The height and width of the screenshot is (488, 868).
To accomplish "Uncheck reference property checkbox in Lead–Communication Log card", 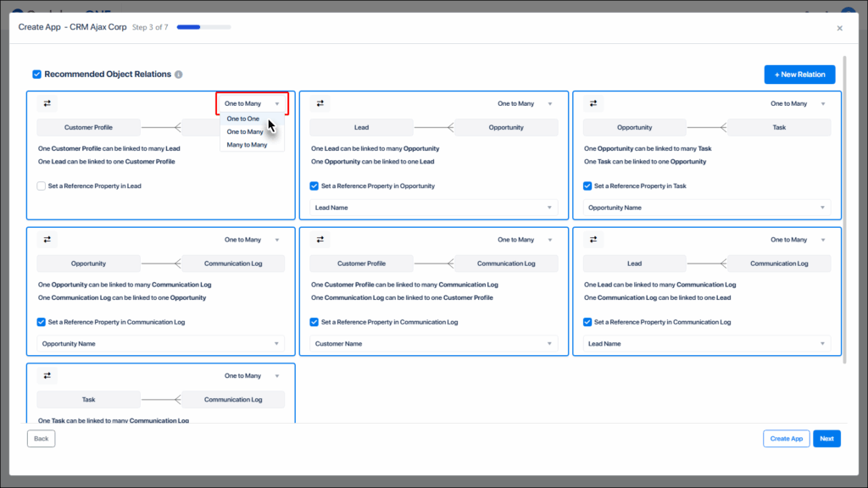I will tap(587, 322).
